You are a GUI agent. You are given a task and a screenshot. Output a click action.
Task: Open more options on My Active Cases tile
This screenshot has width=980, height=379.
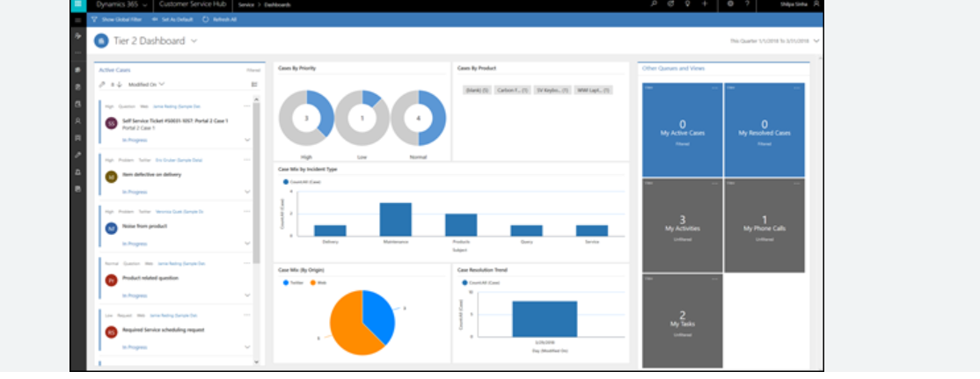715,87
